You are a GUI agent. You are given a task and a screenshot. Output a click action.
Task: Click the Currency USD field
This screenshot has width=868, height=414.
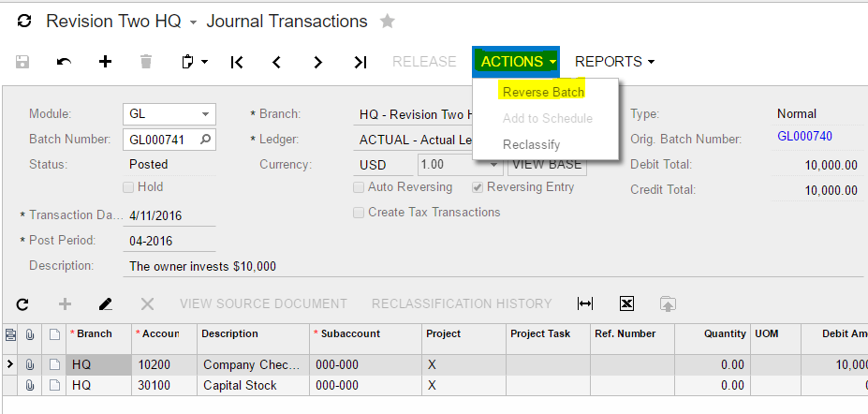click(x=383, y=165)
